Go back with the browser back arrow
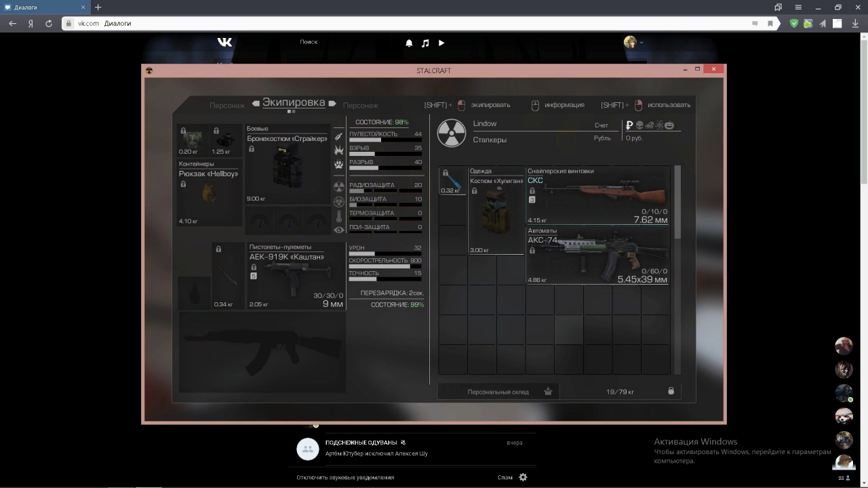The height and width of the screenshot is (488, 868). pyautogui.click(x=12, y=23)
